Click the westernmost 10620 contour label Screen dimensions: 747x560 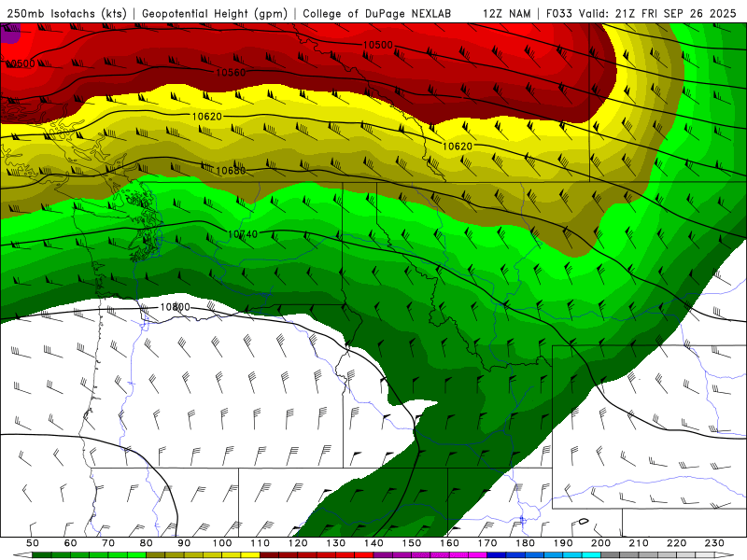point(206,117)
